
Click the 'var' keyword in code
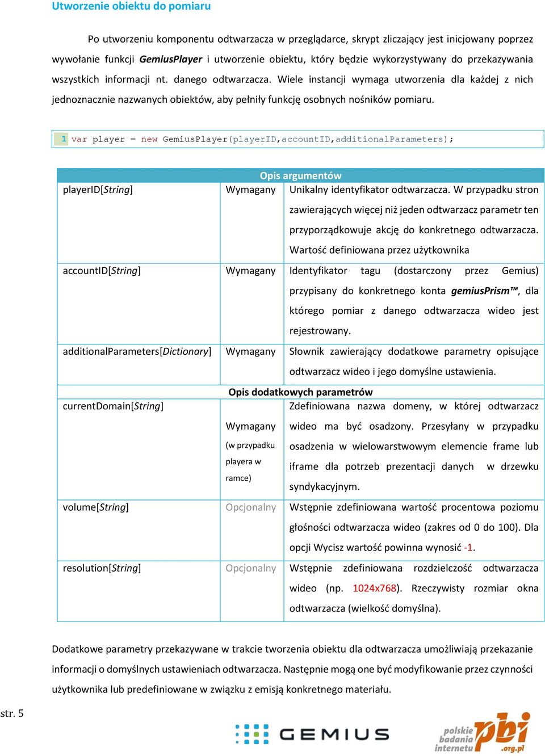79,139
